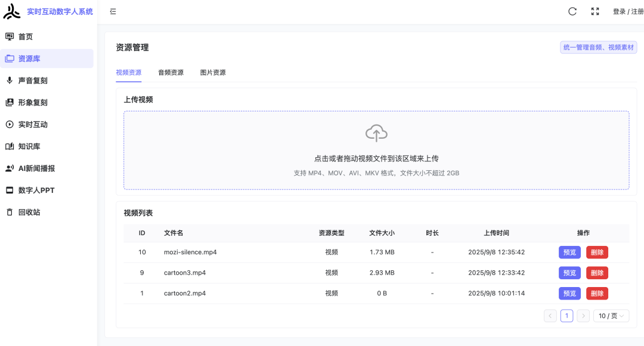Click the 资源类型 column header

coord(332,233)
